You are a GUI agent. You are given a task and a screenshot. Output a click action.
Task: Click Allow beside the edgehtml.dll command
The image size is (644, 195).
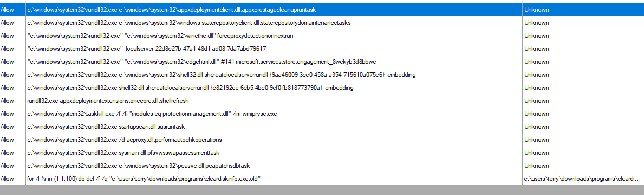click(x=8, y=62)
